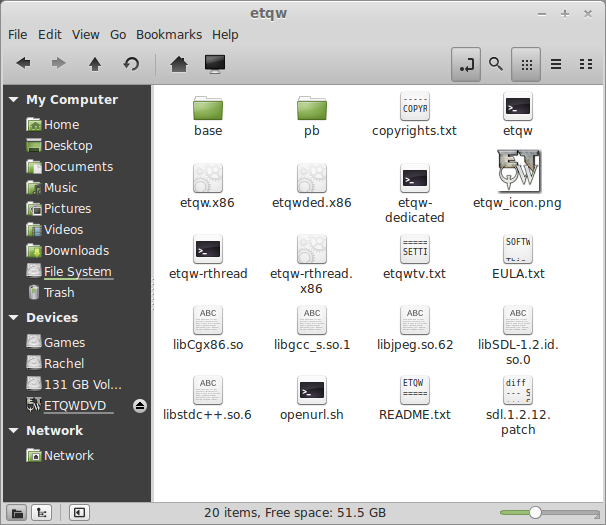Open the Rachel device

[x=55, y=363]
